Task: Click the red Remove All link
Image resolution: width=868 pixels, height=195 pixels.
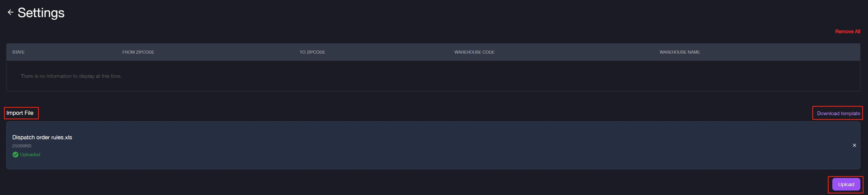Action: (x=847, y=31)
